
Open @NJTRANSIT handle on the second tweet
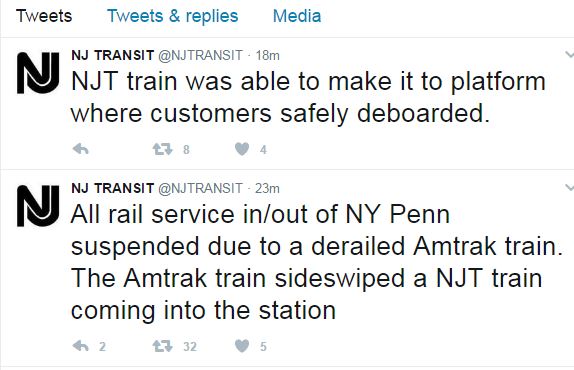(200, 188)
